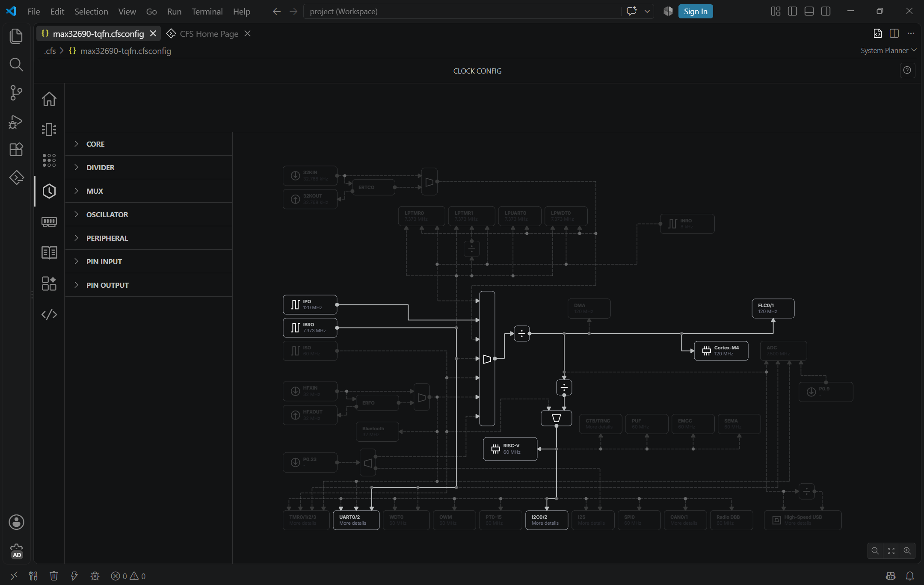
Task: Select the Cortex-M4 core node
Action: point(721,351)
